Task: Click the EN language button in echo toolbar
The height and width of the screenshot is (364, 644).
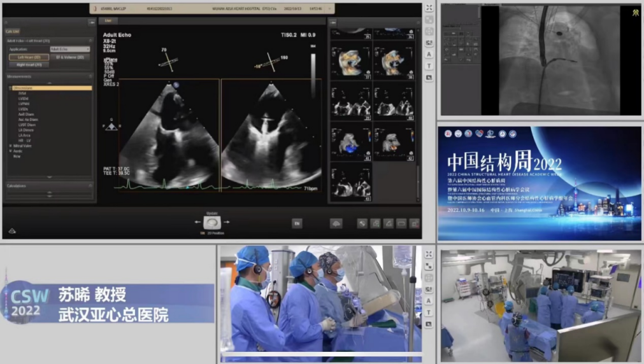Action: 297,223
